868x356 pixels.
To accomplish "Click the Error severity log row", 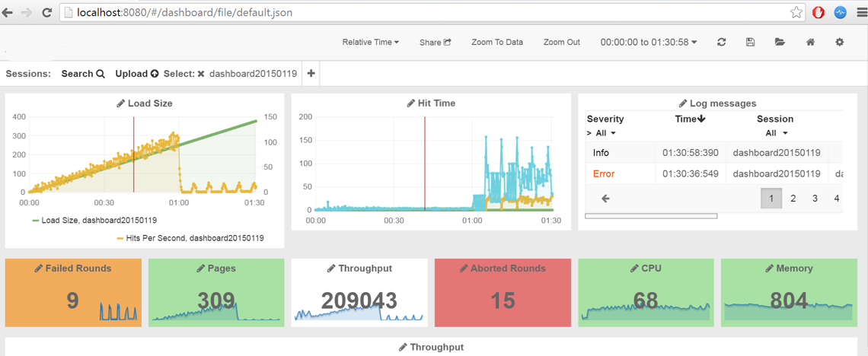I will [x=714, y=173].
